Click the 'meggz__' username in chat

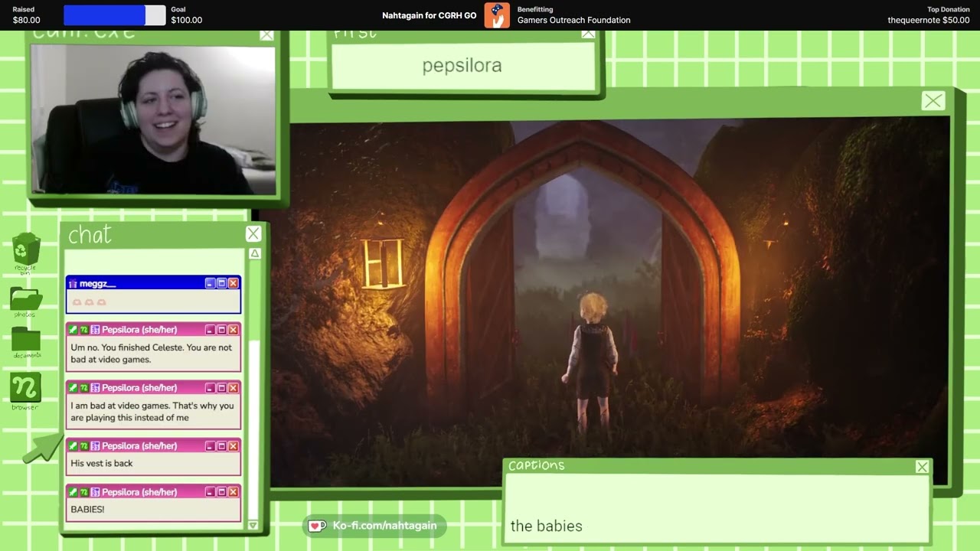coord(98,284)
